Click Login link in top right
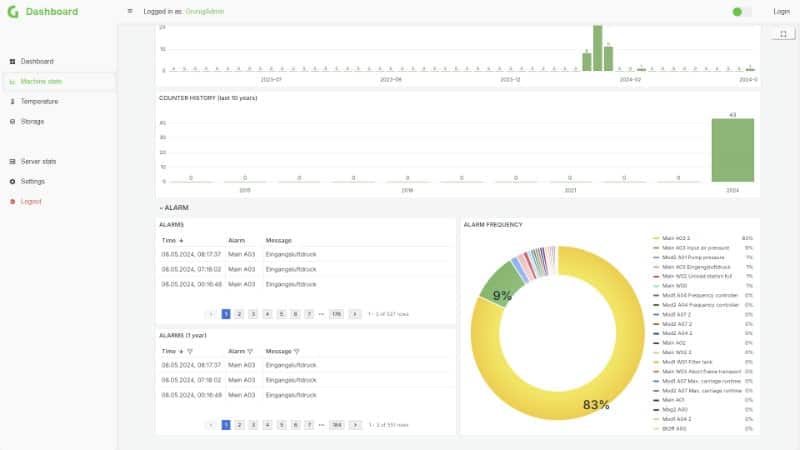This screenshot has width=800, height=450. (781, 11)
